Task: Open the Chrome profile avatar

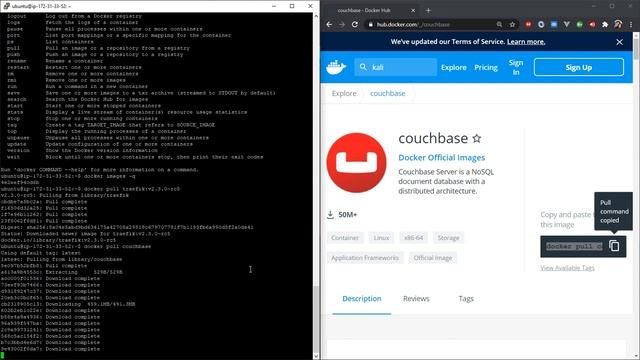Action: point(618,24)
